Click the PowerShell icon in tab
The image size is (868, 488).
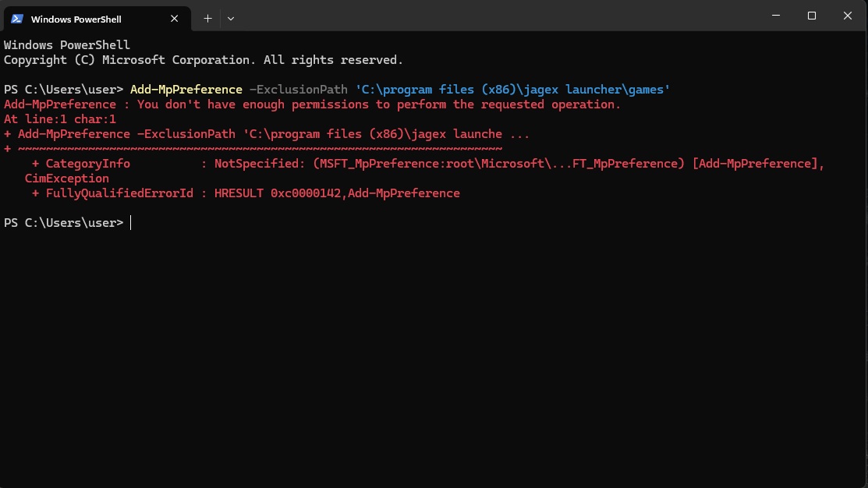coord(17,19)
